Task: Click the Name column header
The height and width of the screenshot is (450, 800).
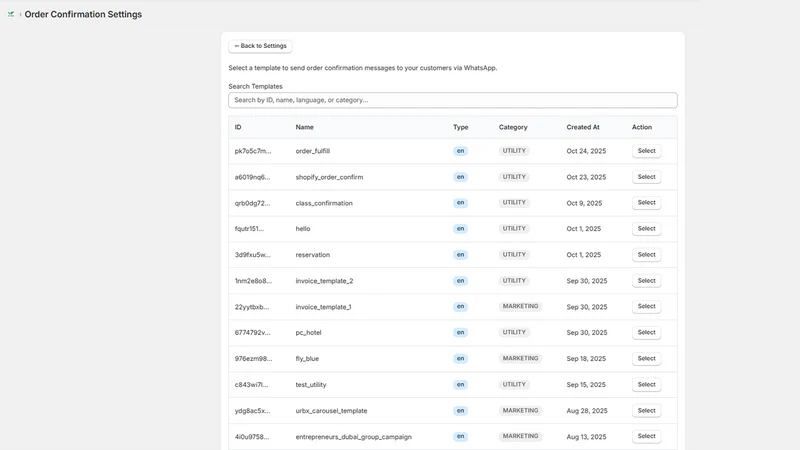Action: pyautogui.click(x=305, y=127)
